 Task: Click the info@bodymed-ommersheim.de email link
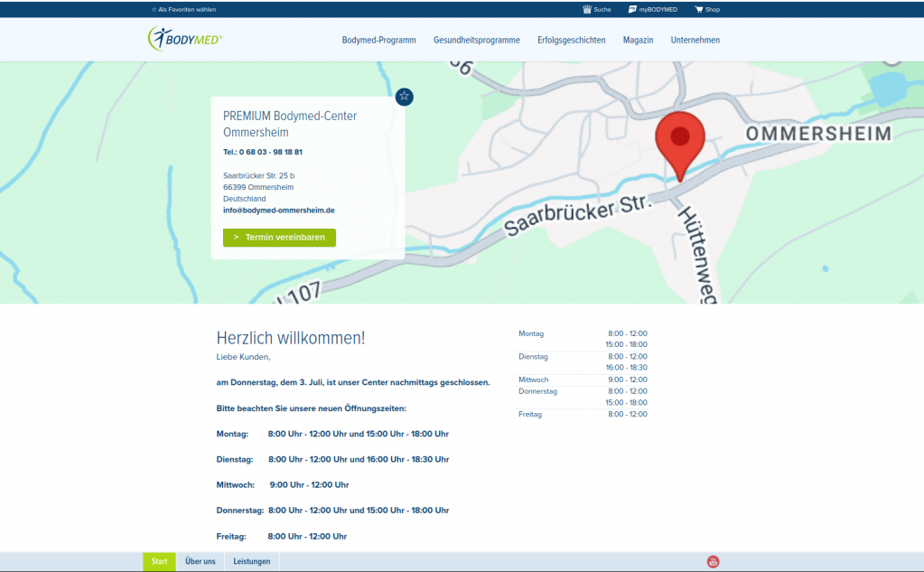[x=279, y=210]
